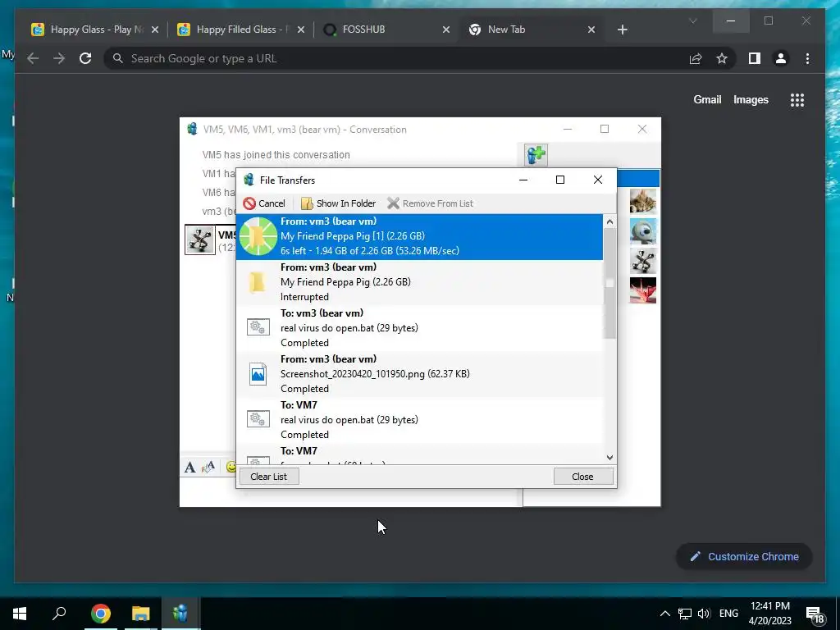This screenshot has height=630, width=840.
Task: Switch to FOSSHUB tab
Action: tap(387, 30)
